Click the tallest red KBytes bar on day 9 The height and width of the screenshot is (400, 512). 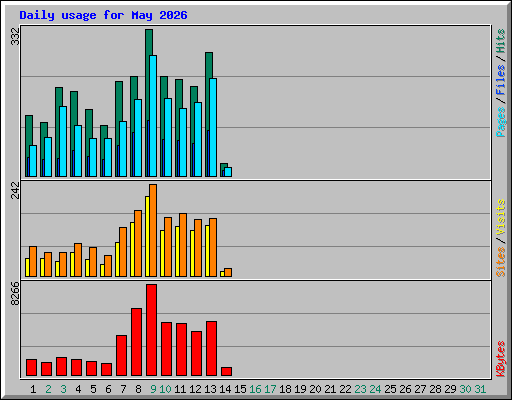tap(151, 330)
